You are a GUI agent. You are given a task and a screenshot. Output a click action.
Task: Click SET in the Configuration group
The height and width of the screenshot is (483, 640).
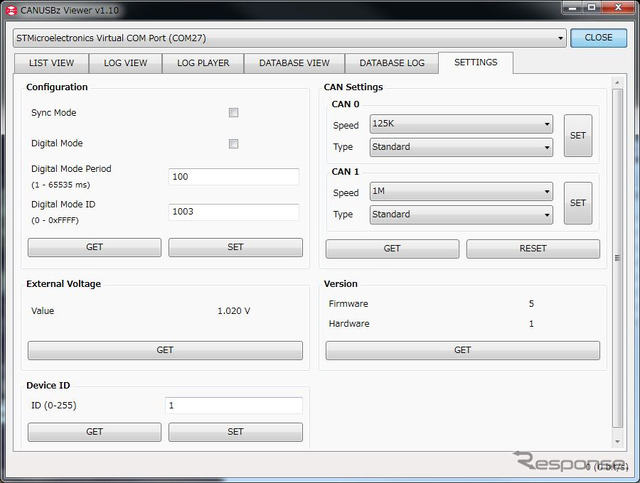tap(236, 247)
